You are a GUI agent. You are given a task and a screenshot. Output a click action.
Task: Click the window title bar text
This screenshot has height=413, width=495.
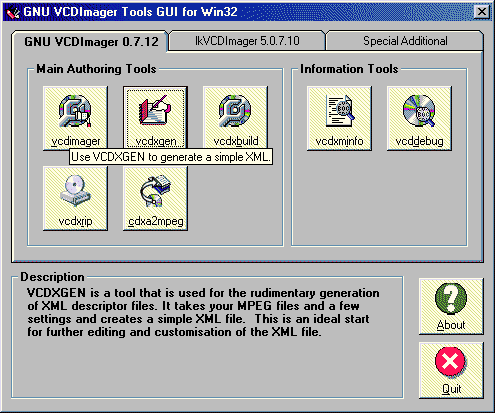[130, 12]
